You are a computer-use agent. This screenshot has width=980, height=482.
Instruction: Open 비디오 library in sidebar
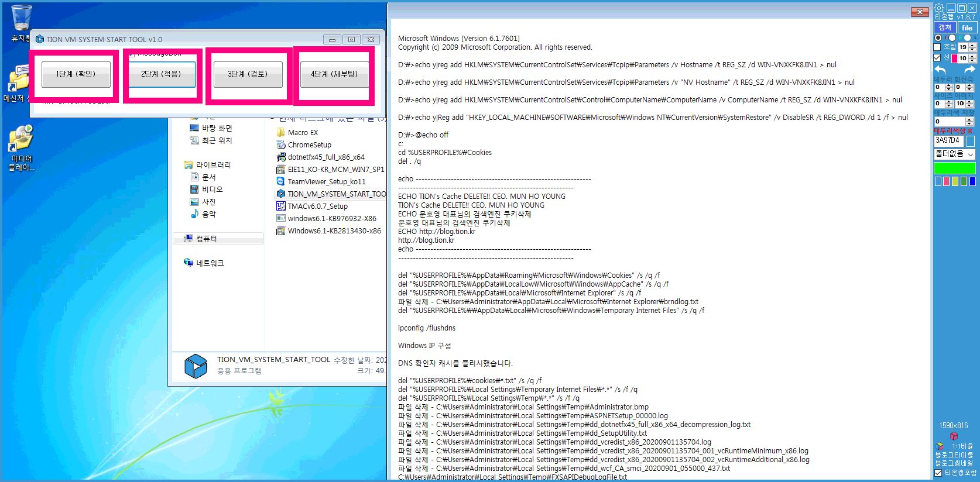(207, 189)
